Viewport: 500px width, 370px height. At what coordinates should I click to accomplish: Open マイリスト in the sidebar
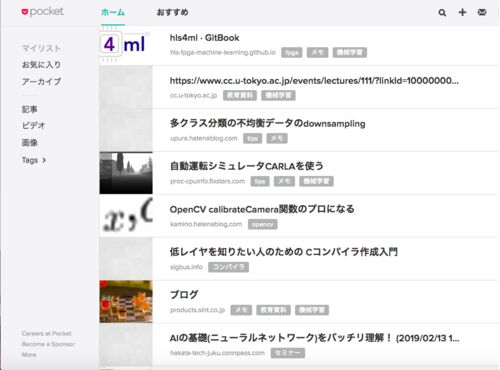[x=41, y=48]
